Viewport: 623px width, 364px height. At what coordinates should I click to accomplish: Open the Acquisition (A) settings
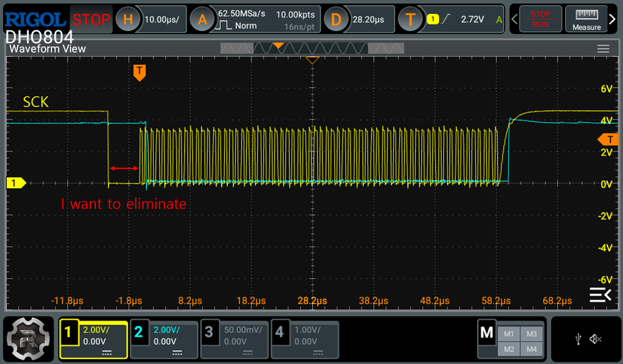tap(202, 19)
